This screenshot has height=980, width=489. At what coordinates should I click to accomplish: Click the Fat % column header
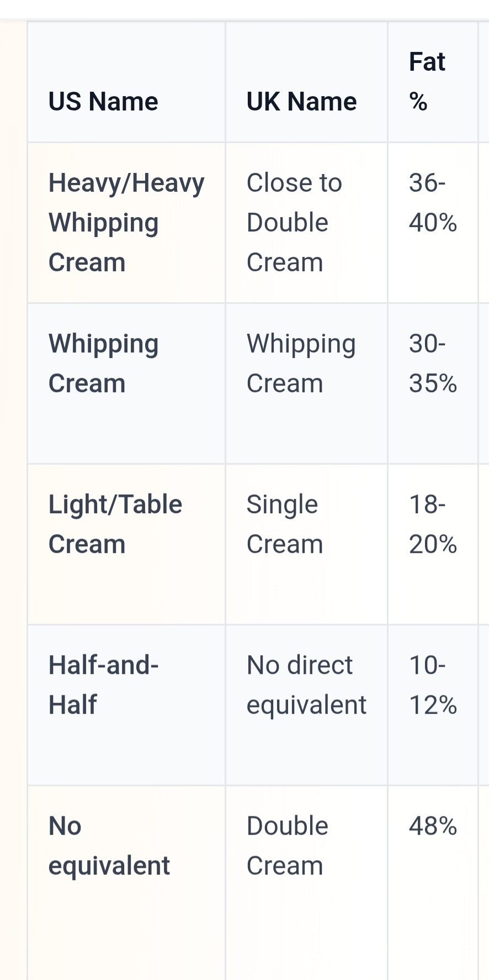[x=427, y=82]
